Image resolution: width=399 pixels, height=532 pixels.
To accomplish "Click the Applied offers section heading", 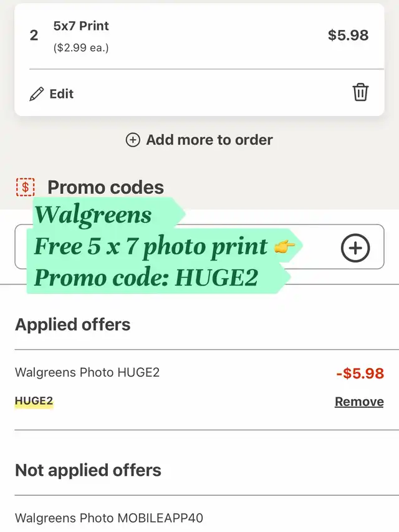I will [72, 325].
